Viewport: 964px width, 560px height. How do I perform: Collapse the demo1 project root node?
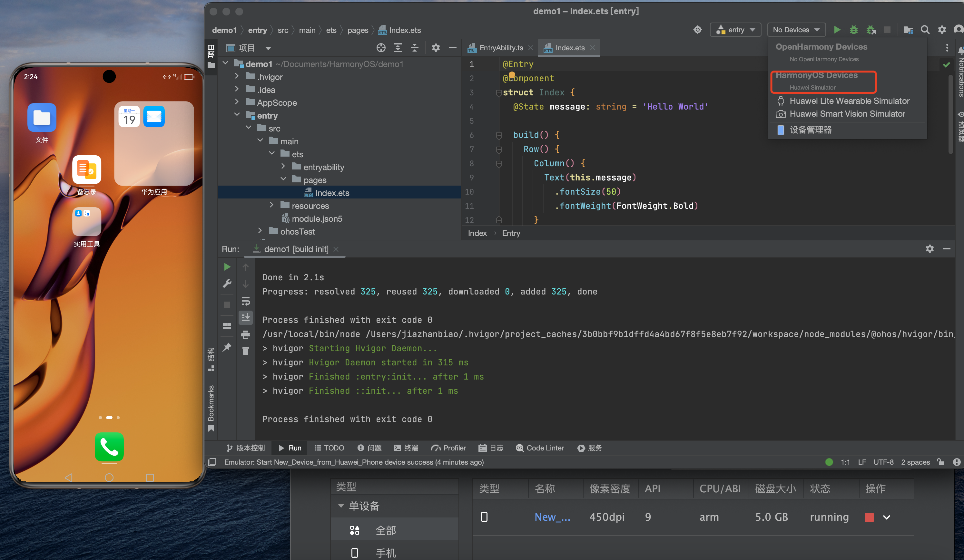coord(225,63)
